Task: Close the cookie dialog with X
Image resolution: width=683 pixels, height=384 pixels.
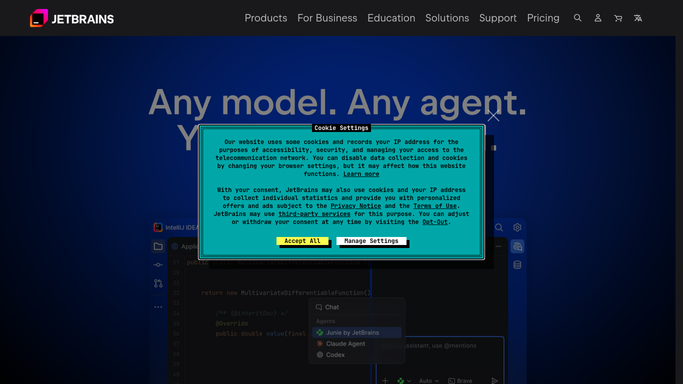Action: tap(493, 116)
